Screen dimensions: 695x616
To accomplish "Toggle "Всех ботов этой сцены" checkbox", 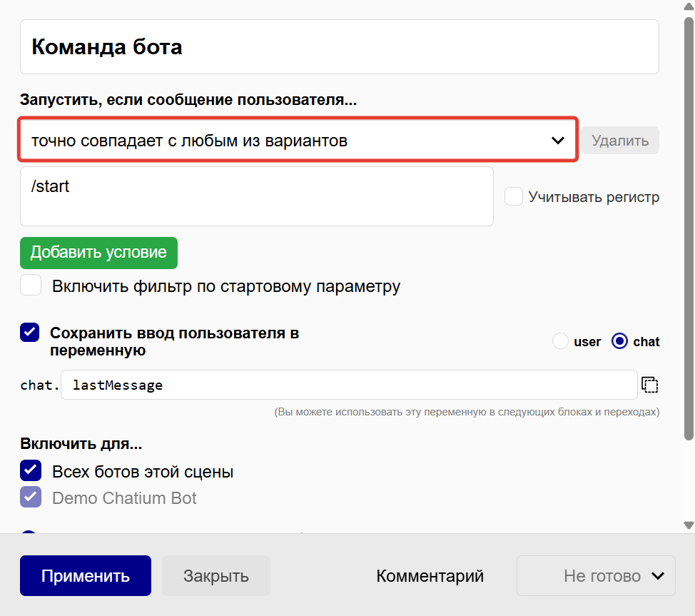I will (31, 471).
